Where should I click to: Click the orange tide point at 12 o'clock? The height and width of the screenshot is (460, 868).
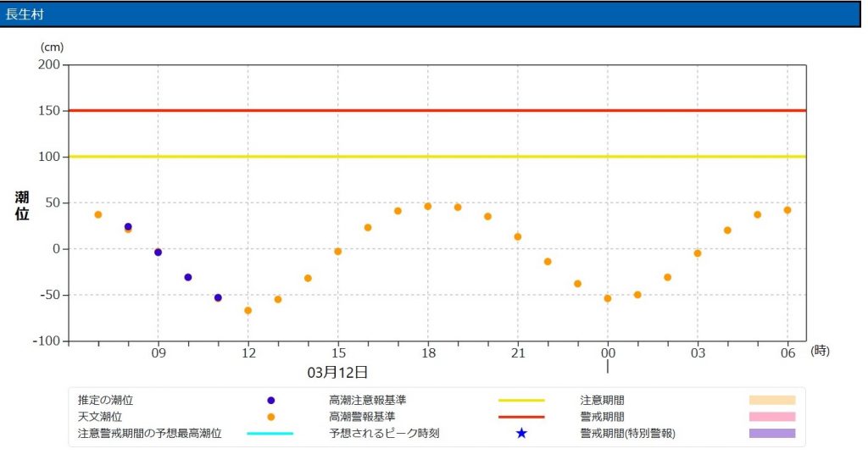[248, 311]
